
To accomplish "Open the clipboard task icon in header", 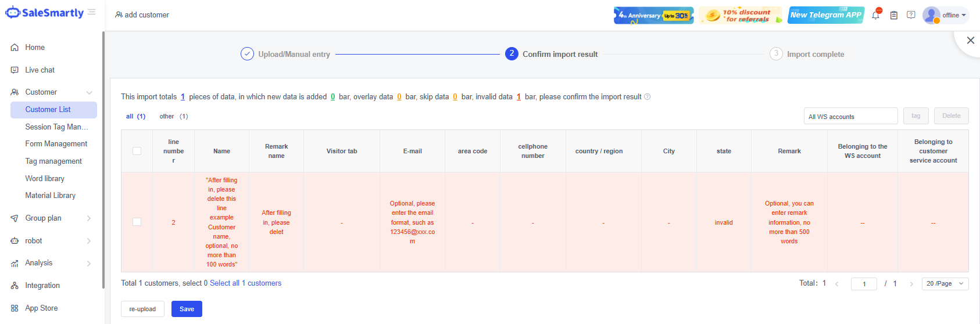I will [894, 15].
